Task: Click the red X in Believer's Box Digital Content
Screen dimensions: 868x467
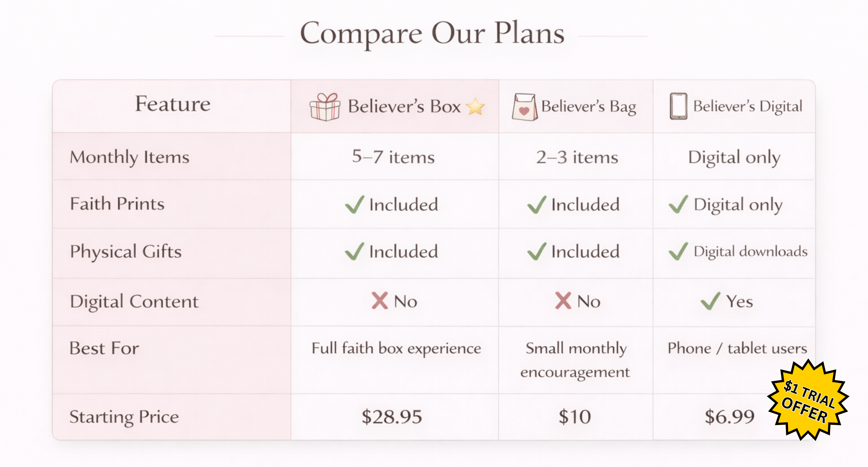Action: (x=379, y=301)
